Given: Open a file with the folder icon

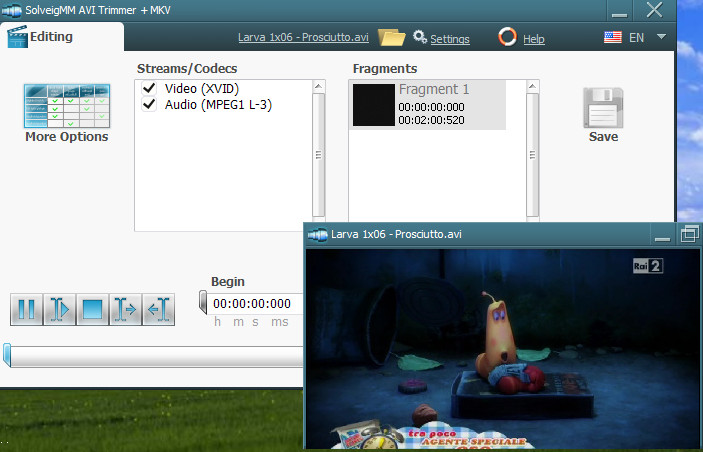Looking at the screenshot, I should [391, 37].
